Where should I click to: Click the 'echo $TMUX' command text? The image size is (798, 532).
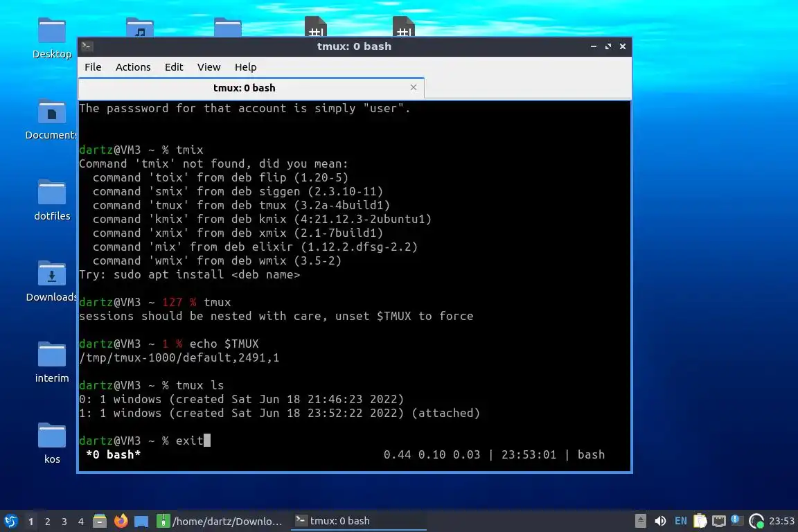[x=224, y=344]
